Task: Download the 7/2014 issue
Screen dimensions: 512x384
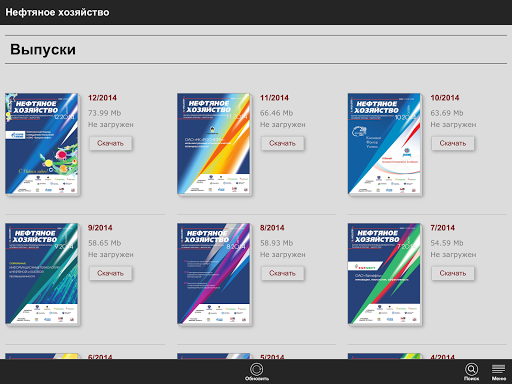Action: click(x=453, y=273)
